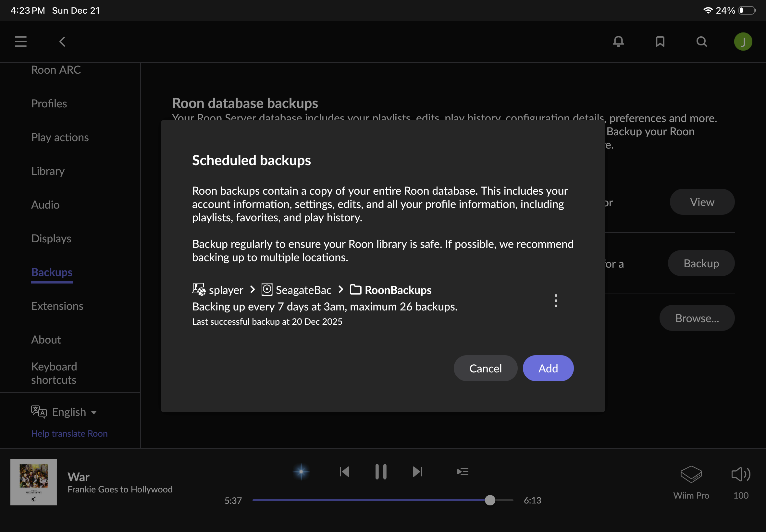The width and height of the screenshot is (766, 532).
Task: Open the hamburger navigation menu
Action: point(21,42)
